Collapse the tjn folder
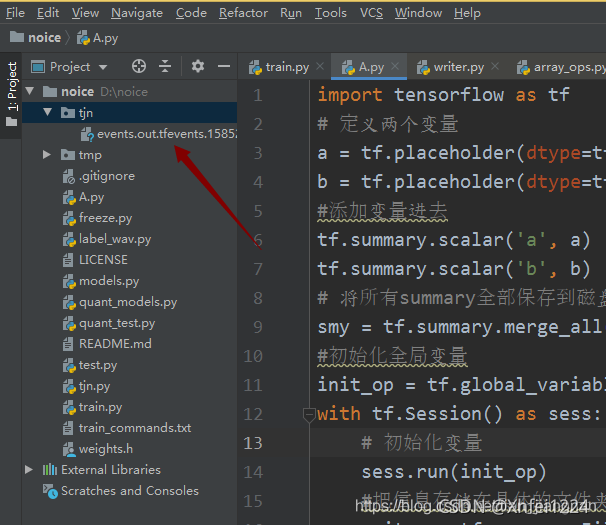The width and height of the screenshot is (606, 525). [48, 112]
